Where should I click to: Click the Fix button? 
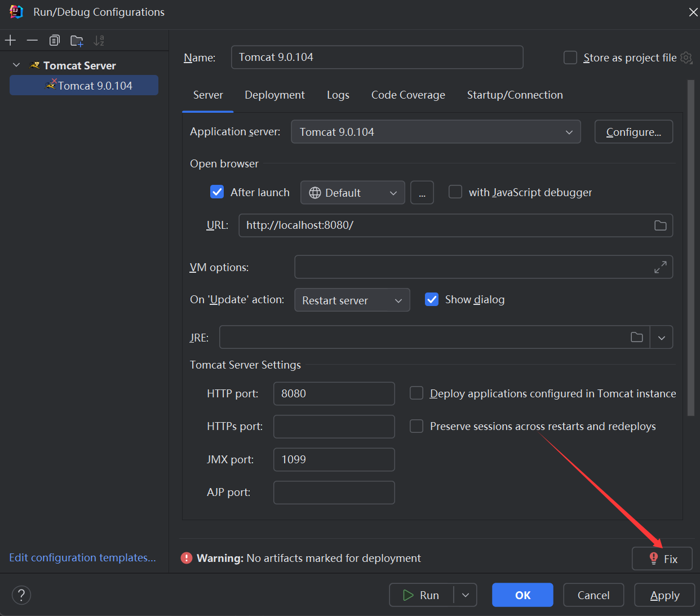click(662, 559)
